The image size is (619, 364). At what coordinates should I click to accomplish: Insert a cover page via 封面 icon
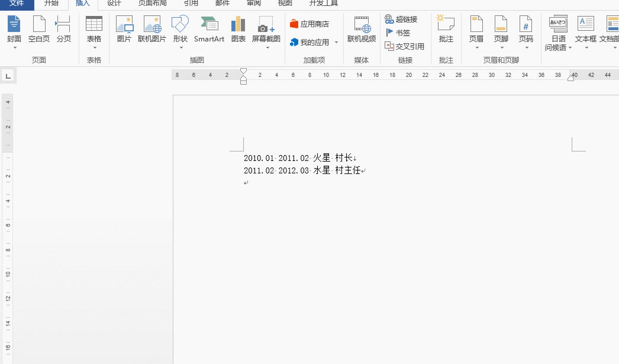14,24
